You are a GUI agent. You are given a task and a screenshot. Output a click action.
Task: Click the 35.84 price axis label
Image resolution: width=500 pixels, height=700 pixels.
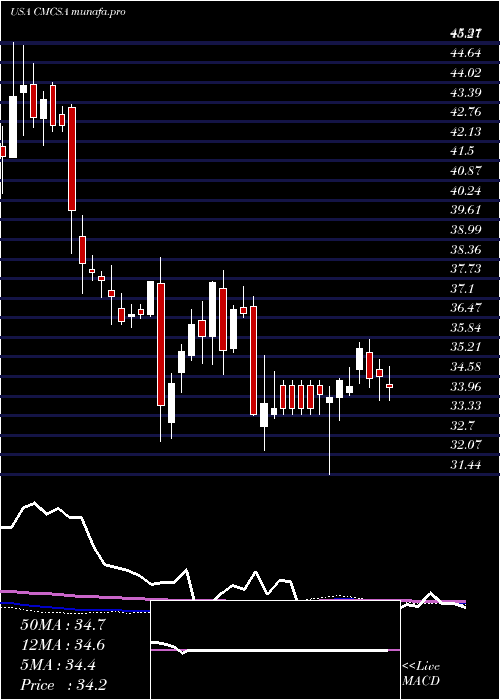(x=466, y=328)
